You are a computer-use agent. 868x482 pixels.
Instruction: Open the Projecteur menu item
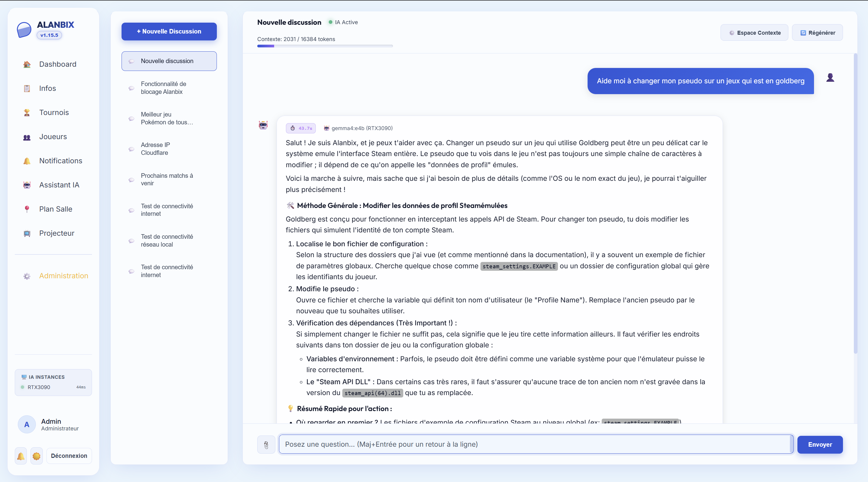(53, 233)
